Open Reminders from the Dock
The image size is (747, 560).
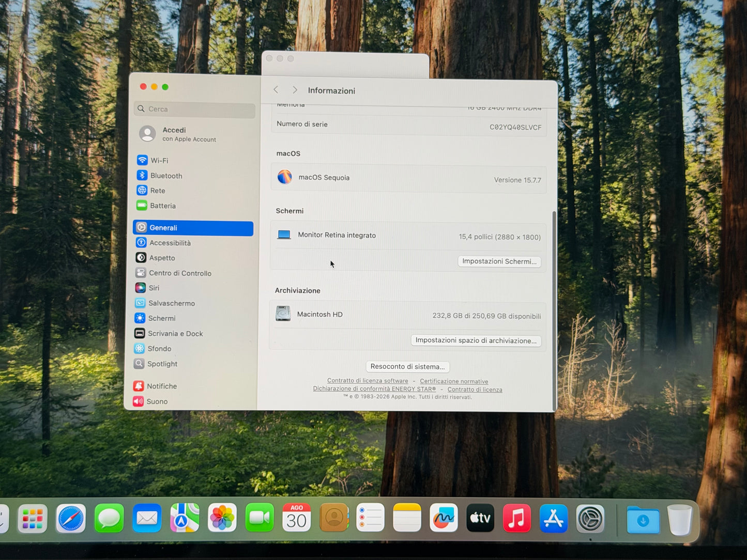[x=371, y=518]
